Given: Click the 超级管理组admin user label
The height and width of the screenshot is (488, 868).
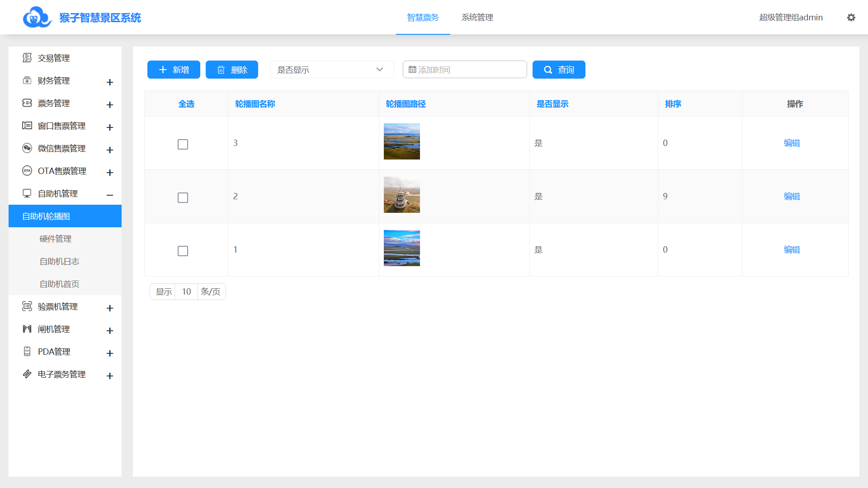Looking at the screenshot, I should pyautogui.click(x=791, y=17).
